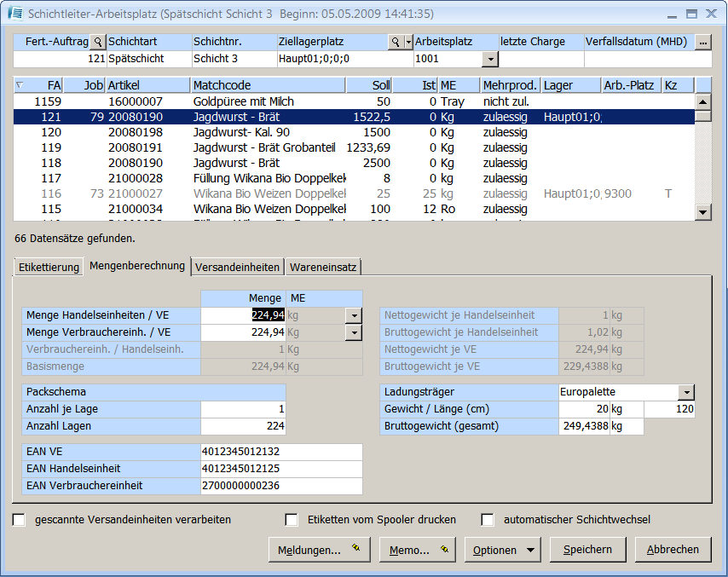Screen dimensions: 728x577
Task: Enable gescannte Versandeinheiten verarbeiten checkbox
Action: [20, 520]
